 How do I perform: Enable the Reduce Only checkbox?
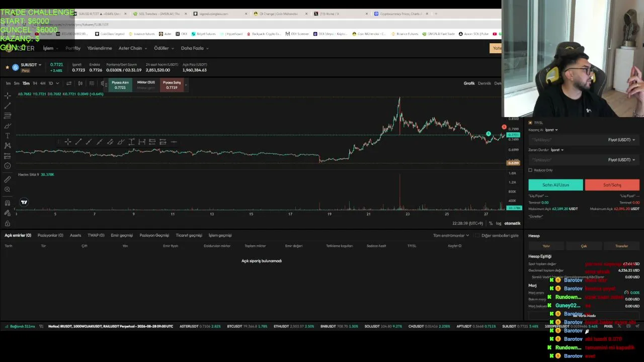[x=530, y=170]
